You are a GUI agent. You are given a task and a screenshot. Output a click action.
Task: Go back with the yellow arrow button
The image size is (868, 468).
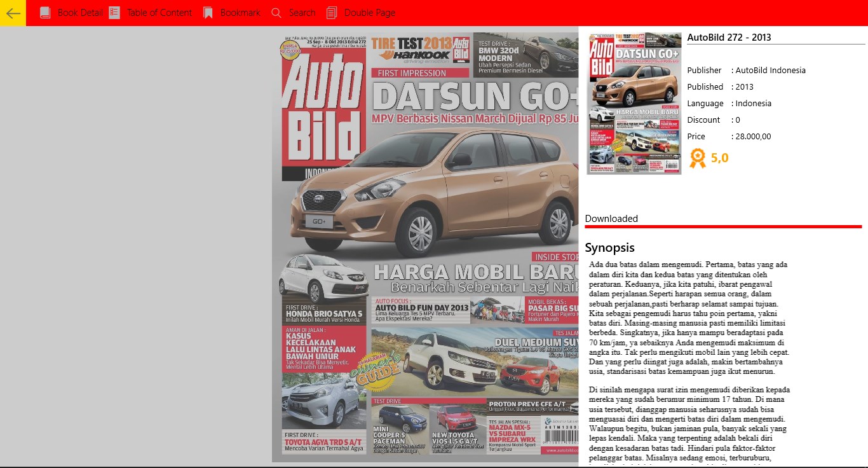click(13, 13)
